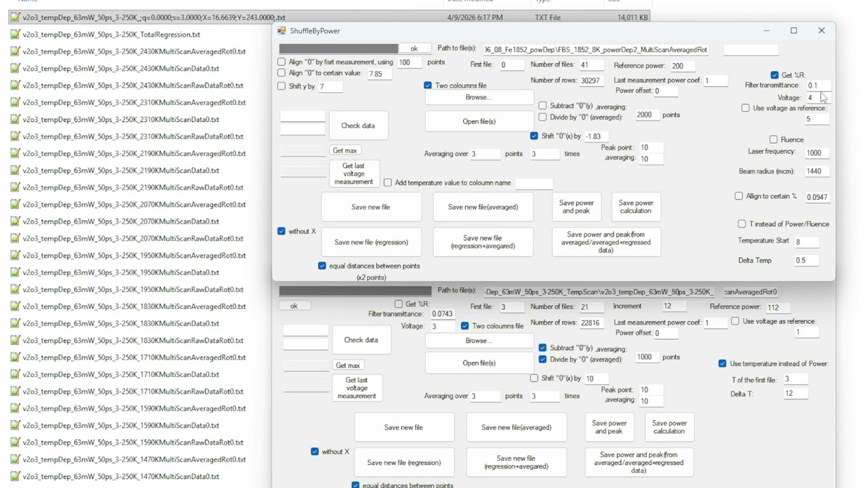This screenshot has height=488, width=868.
Task: Click file icon of 1950KMultiScanRawDataRot0.txt
Action: coord(15,289)
